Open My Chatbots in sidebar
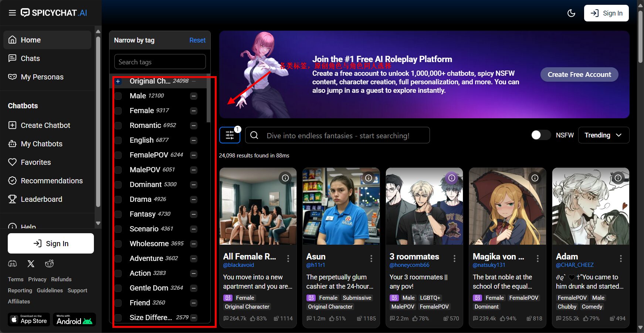This screenshot has height=333, width=644. tap(47, 144)
